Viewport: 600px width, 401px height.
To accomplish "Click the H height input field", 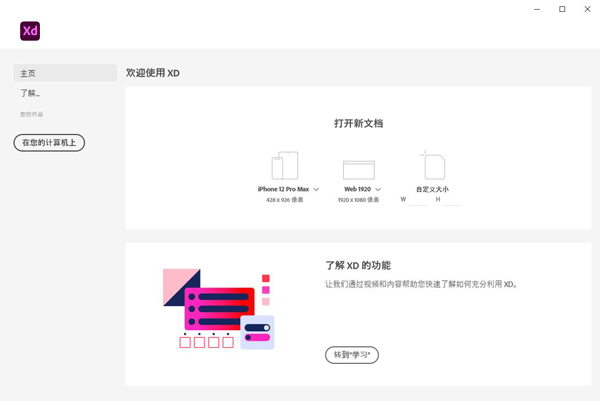I will pos(451,200).
